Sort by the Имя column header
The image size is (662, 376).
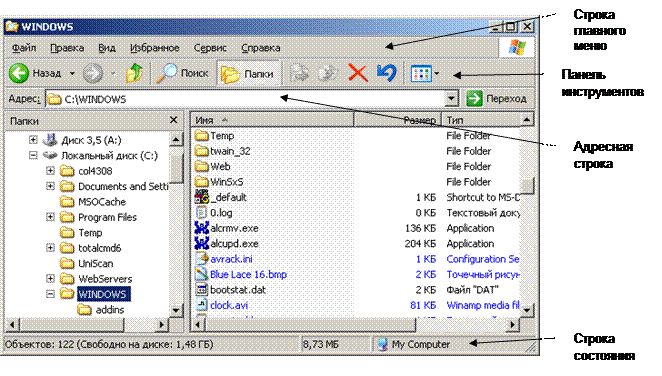coord(272,120)
